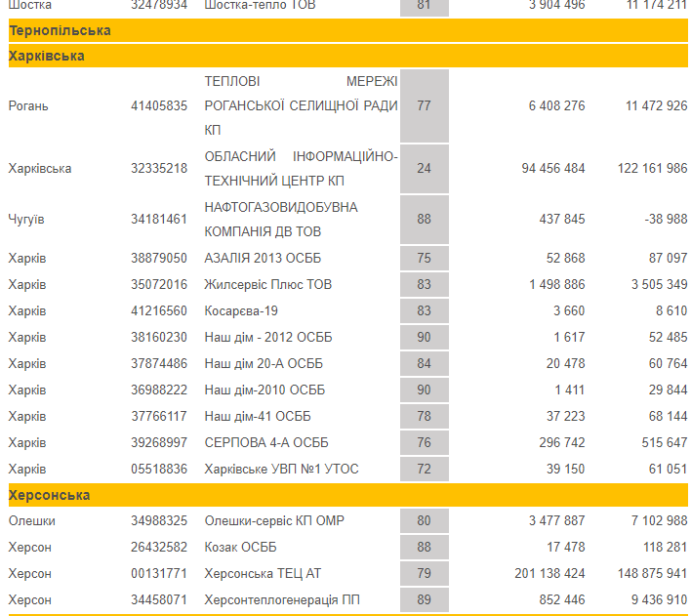Image resolution: width=691 pixels, height=616 pixels.
Task: Select АЗАЛІЯ 2013 ОСББ company name
Action: coord(263,258)
